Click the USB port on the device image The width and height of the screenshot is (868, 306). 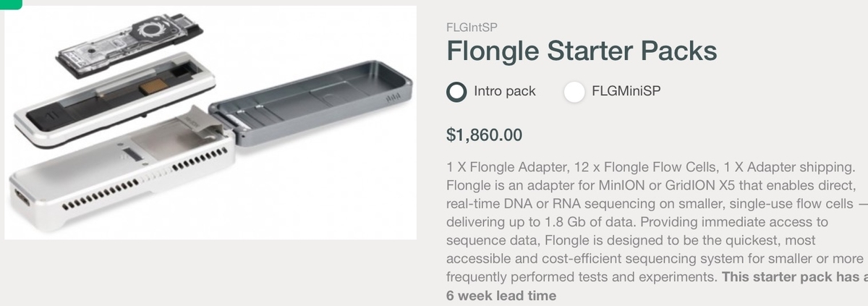tap(20, 197)
